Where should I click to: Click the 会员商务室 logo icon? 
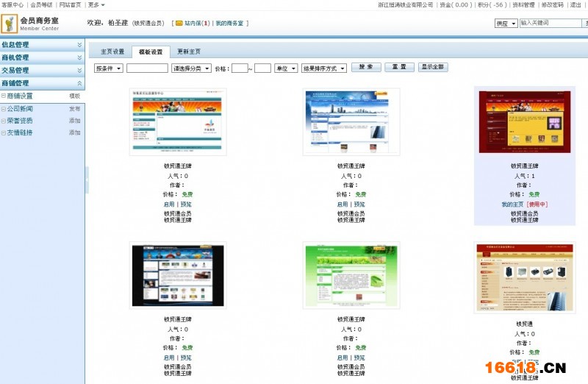pyautogui.click(x=10, y=24)
